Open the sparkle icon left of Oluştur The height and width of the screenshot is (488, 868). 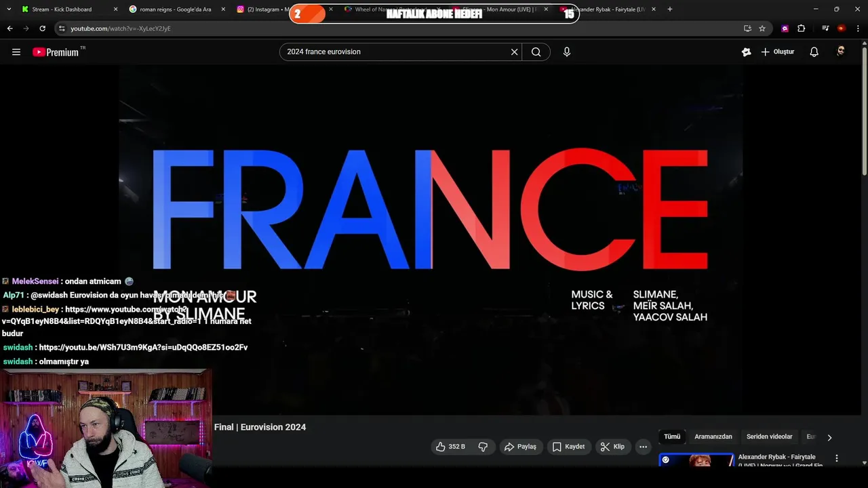(x=747, y=52)
